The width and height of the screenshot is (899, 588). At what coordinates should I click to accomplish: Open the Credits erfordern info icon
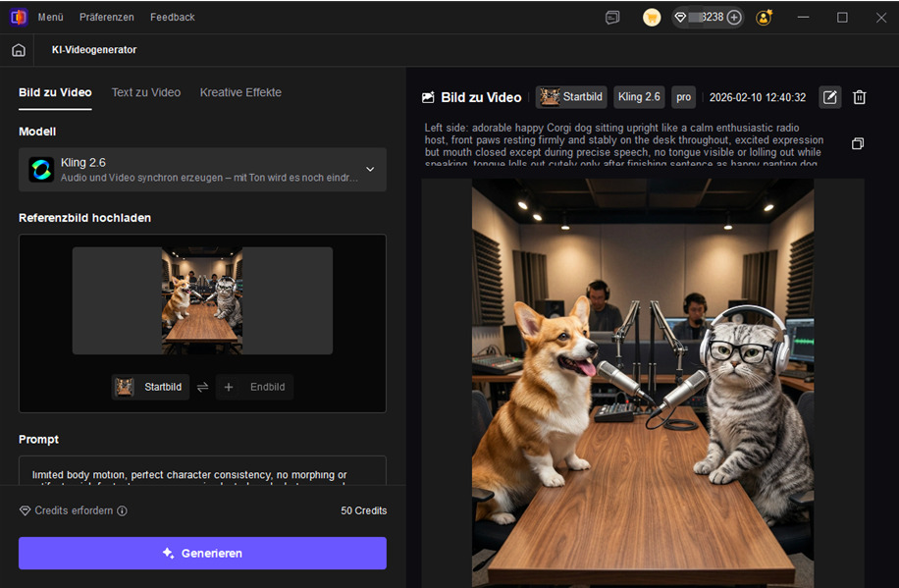click(122, 510)
